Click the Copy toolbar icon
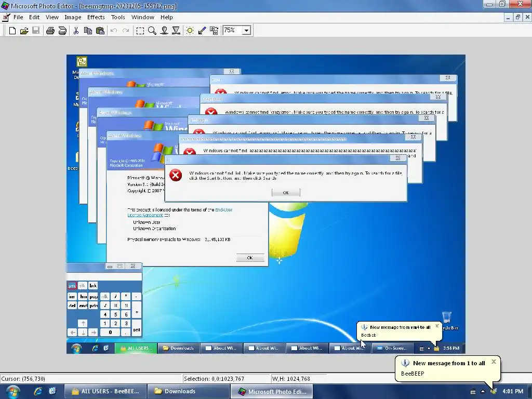Viewport: 532px width, 399px height. point(88,31)
